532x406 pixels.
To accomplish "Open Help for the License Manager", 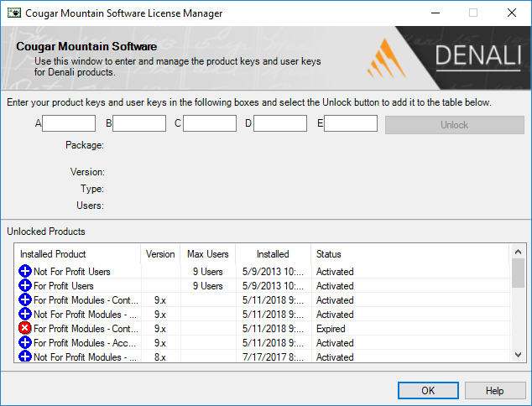I will (495, 390).
